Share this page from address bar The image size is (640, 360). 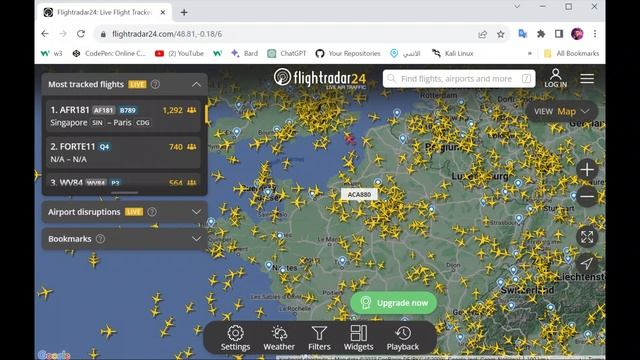coord(482,34)
